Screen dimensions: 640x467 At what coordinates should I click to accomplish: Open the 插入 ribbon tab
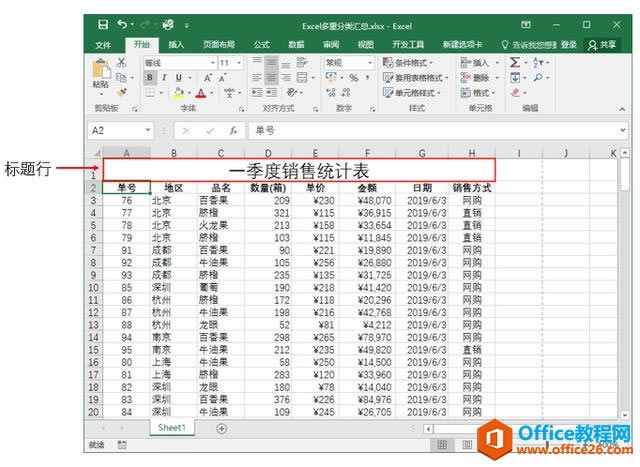pos(176,44)
